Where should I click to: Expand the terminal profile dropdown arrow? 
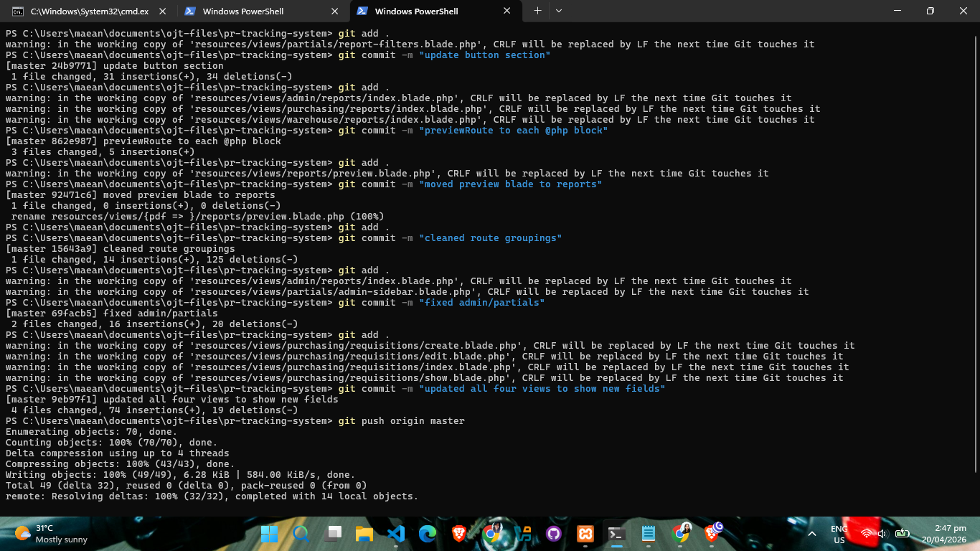559,11
